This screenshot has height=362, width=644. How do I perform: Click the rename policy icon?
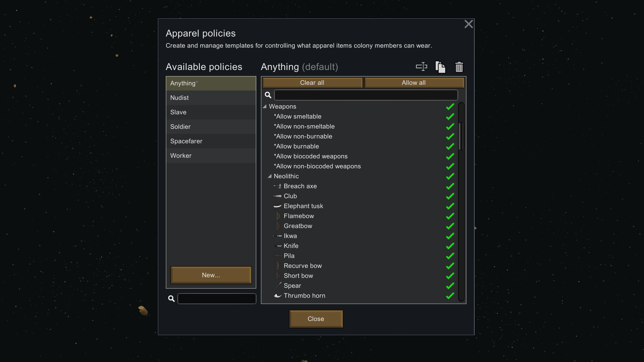pyautogui.click(x=421, y=67)
